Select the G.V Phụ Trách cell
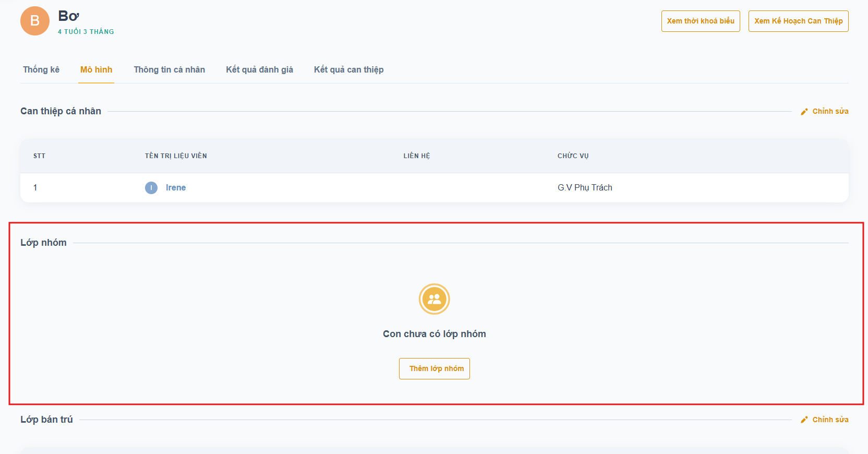The image size is (868, 454). point(585,188)
